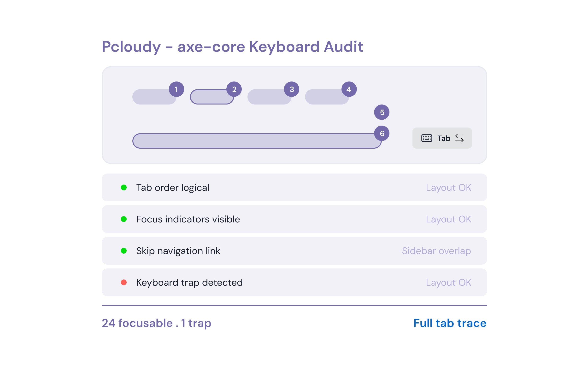Click tab-stop badge number 3
This screenshot has width=588, height=372.
tap(292, 89)
